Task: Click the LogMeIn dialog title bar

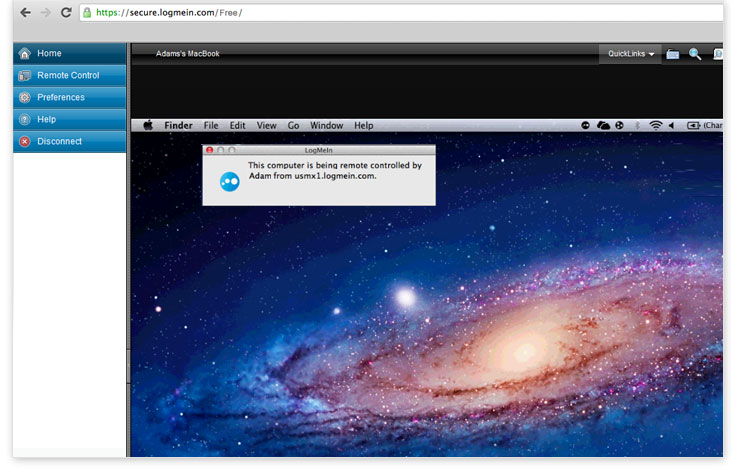Action: [319, 150]
